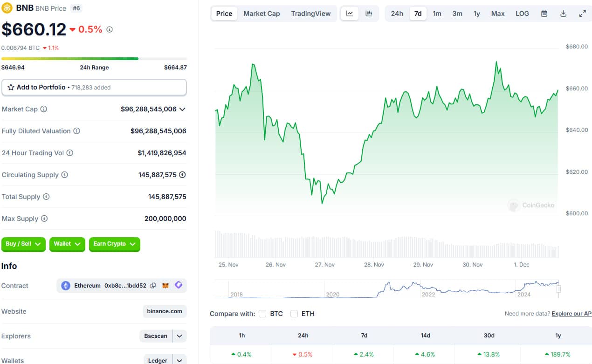Click the 0.006794 BTC value

21,48
